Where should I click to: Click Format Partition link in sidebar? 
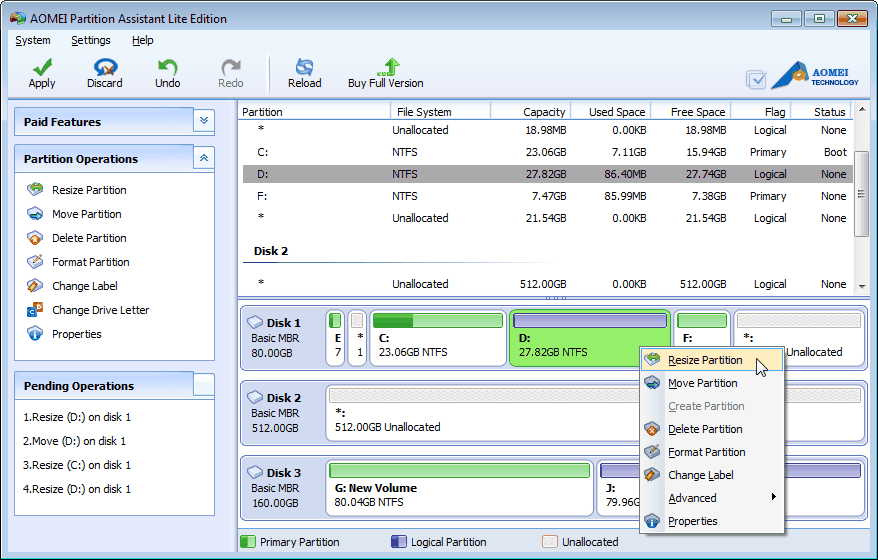[x=90, y=262]
